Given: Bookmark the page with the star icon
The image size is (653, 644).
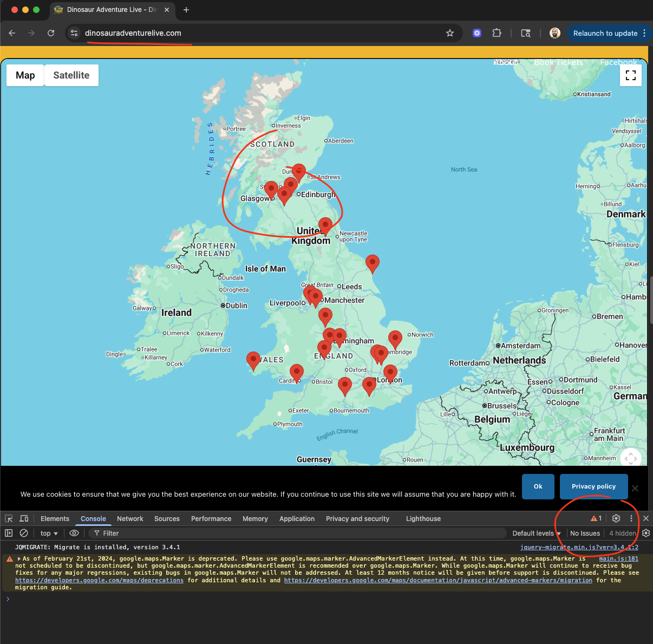Looking at the screenshot, I should (x=450, y=33).
